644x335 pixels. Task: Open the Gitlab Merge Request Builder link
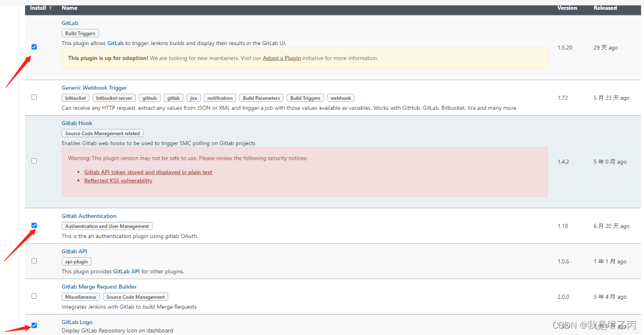point(99,287)
